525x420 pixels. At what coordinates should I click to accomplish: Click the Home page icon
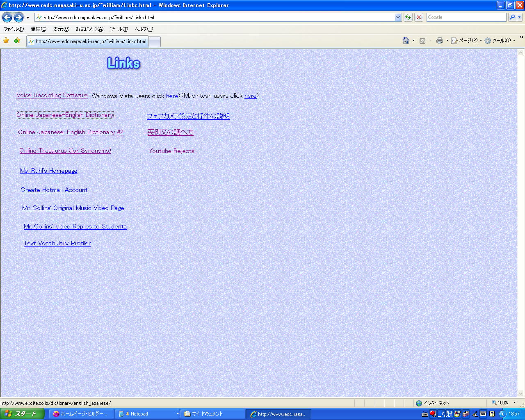[x=406, y=41]
